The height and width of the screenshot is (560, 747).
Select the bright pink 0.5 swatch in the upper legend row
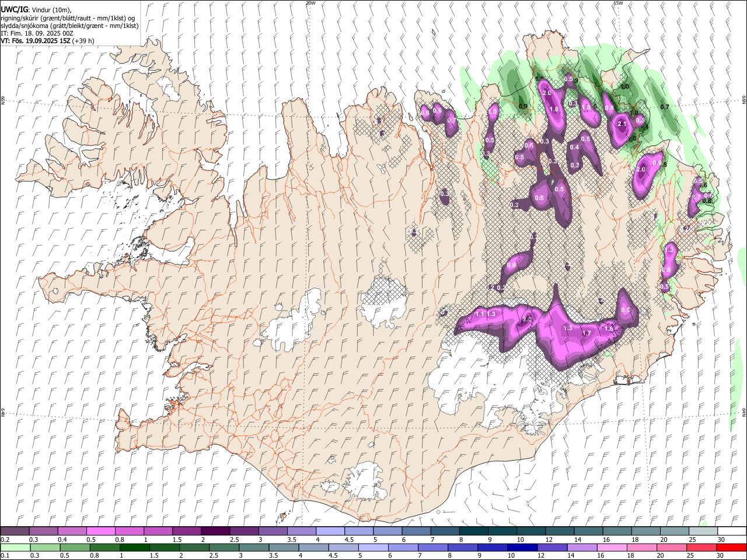100,531
